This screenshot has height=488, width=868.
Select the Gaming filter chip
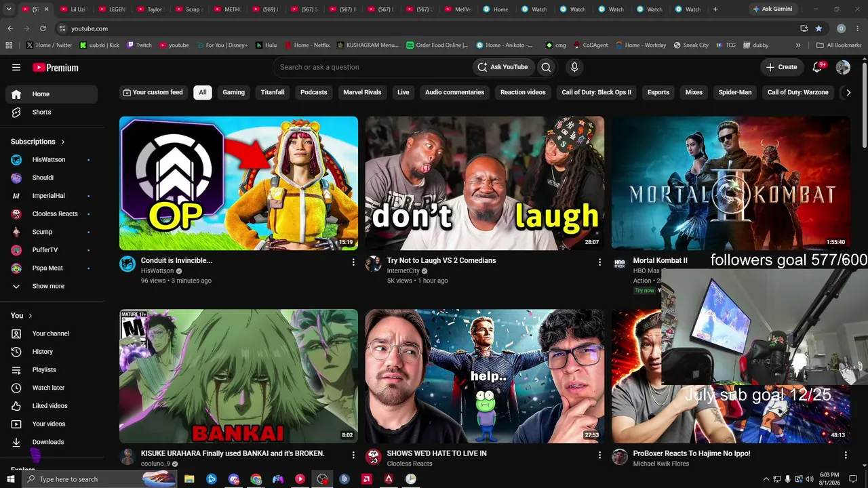tap(233, 92)
